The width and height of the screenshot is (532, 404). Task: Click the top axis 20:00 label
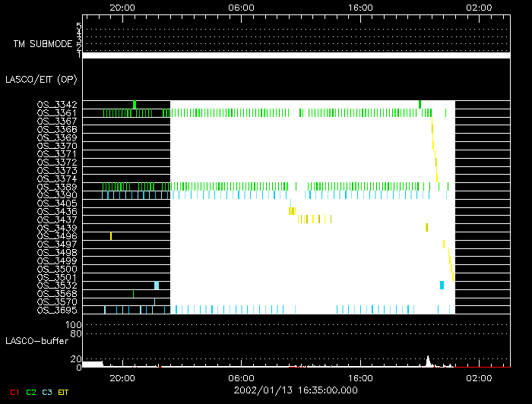pyautogui.click(x=122, y=8)
